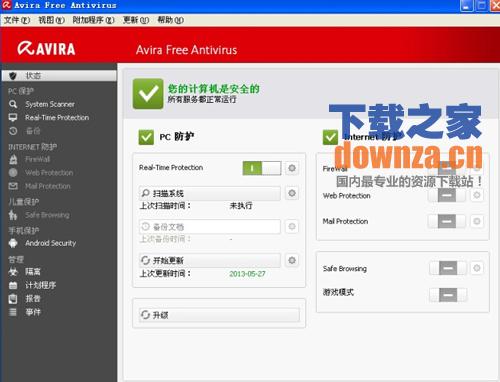This screenshot has width=500, height=382.
Task: Click the 备份文档 backup button
Action: pos(210,227)
